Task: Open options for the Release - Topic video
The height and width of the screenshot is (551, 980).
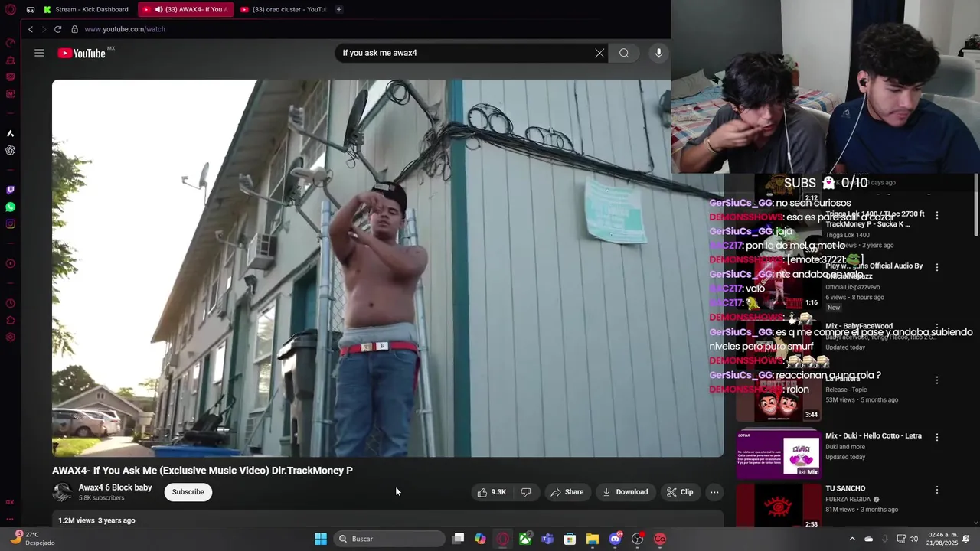Action: tap(937, 380)
